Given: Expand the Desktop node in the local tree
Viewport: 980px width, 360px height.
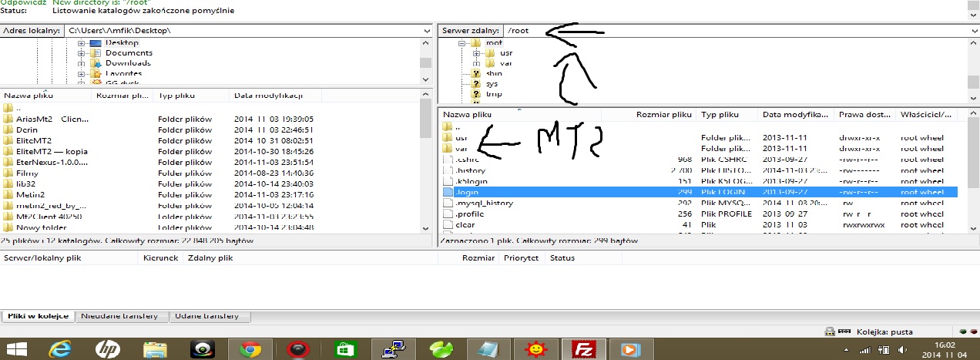Looking at the screenshot, I should coord(82,42).
